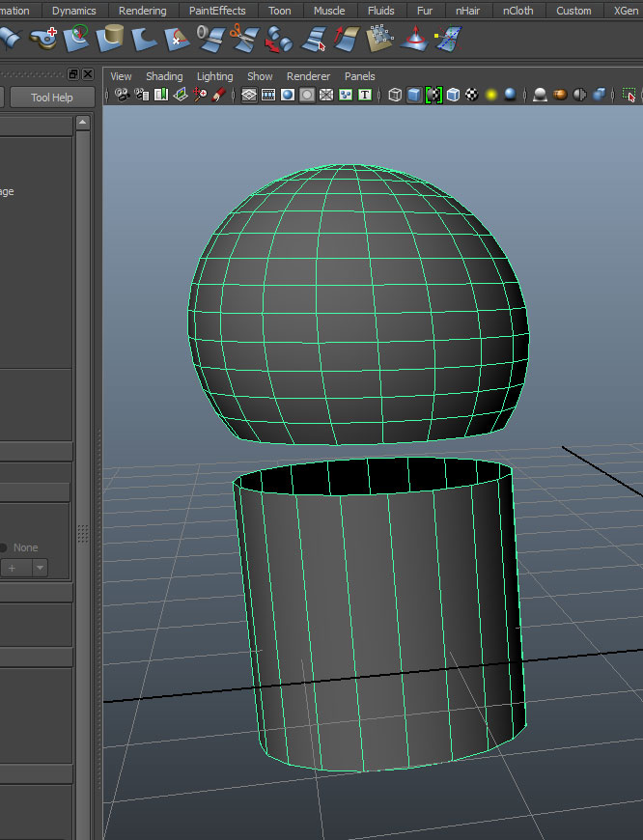Click the Reverse Surface Direction shelf icon
This screenshot has width=643, height=840.
347,39
